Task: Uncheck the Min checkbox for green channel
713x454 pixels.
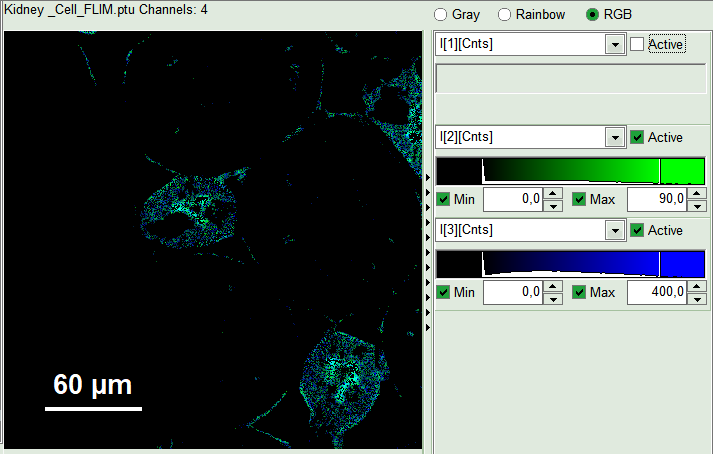Action: pyautogui.click(x=444, y=199)
